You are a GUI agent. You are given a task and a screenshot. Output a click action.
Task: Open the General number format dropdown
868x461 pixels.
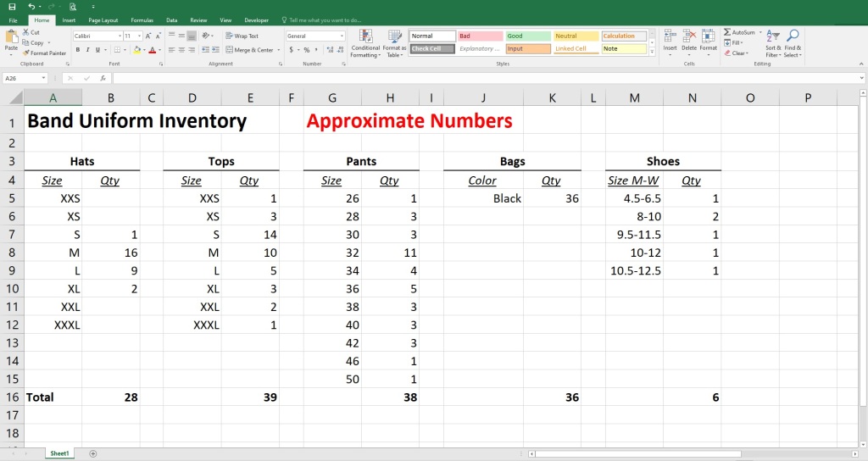(x=342, y=36)
